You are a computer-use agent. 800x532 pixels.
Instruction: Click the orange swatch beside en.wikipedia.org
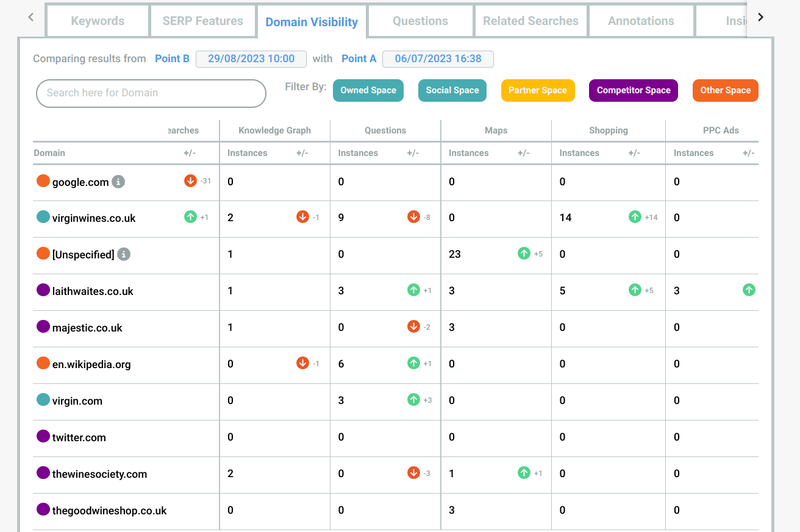click(x=43, y=363)
